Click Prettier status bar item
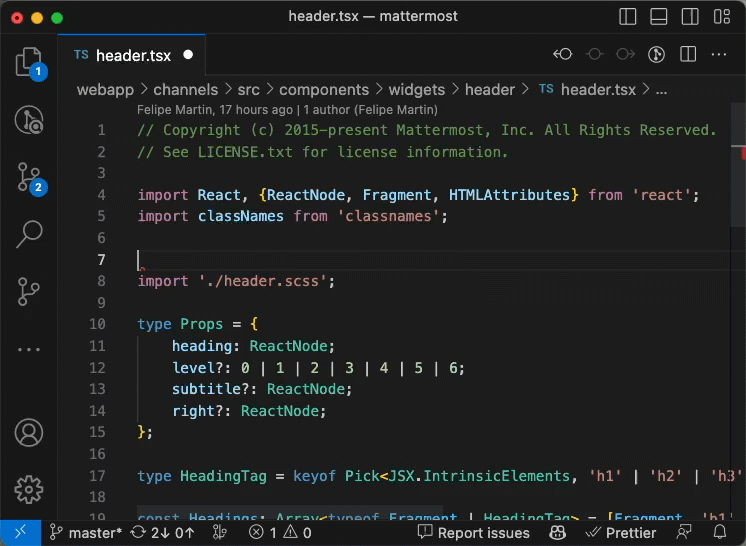Screen dimensions: 746x546 tap(620, 533)
